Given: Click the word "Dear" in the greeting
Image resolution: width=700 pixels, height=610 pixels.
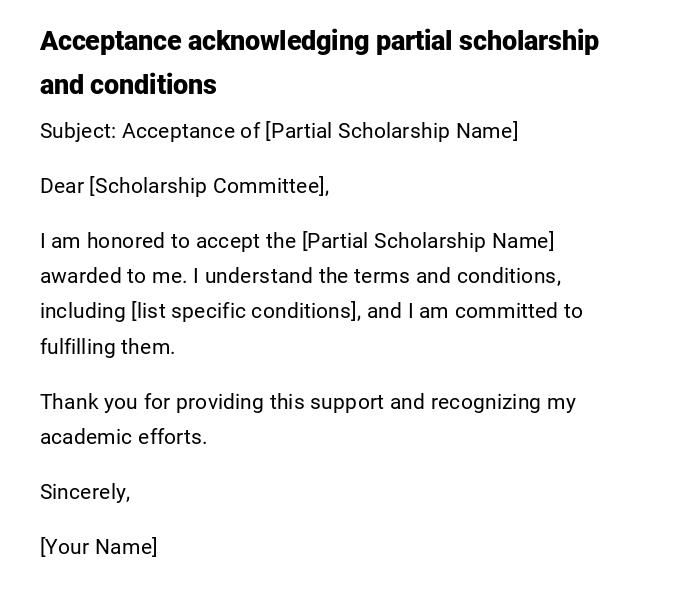Looking at the screenshot, I should [x=62, y=186].
